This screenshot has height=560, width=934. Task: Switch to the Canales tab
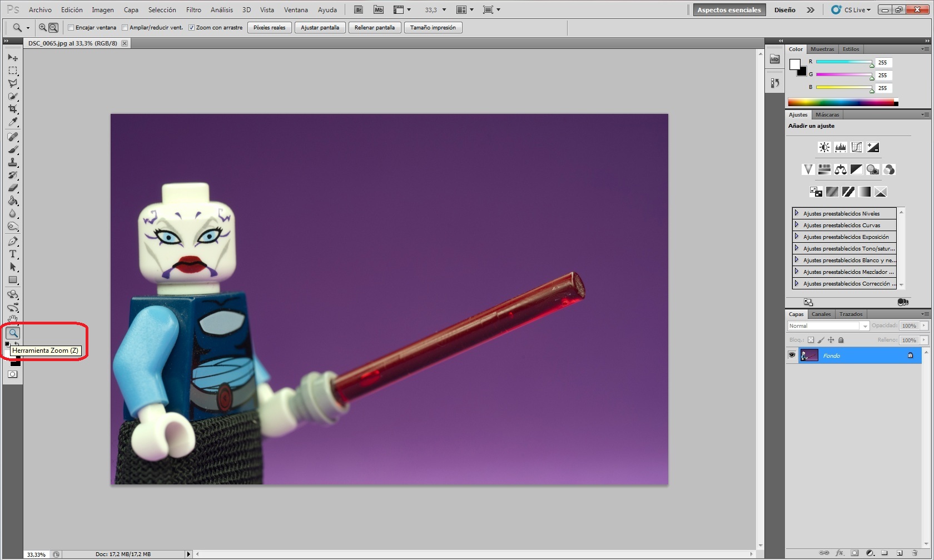pyautogui.click(x=821, y=314)
